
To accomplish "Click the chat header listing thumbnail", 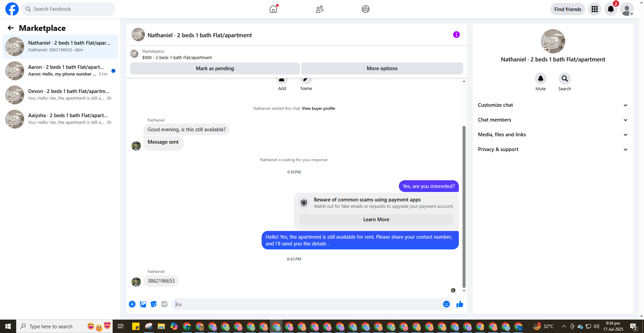I will point(138,35).
